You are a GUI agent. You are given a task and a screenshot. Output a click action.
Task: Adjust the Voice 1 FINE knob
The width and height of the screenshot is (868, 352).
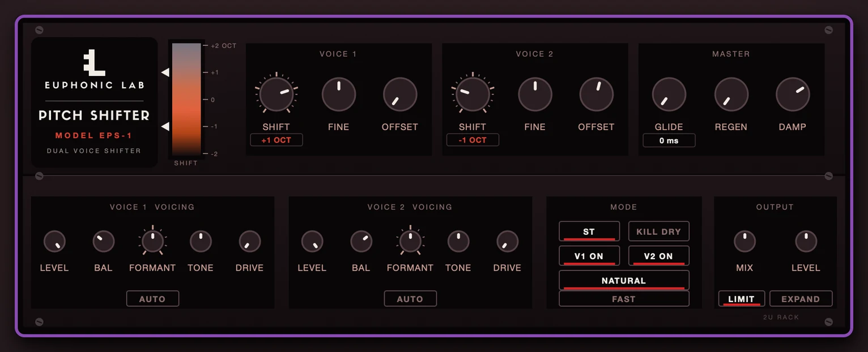point(339,94)
